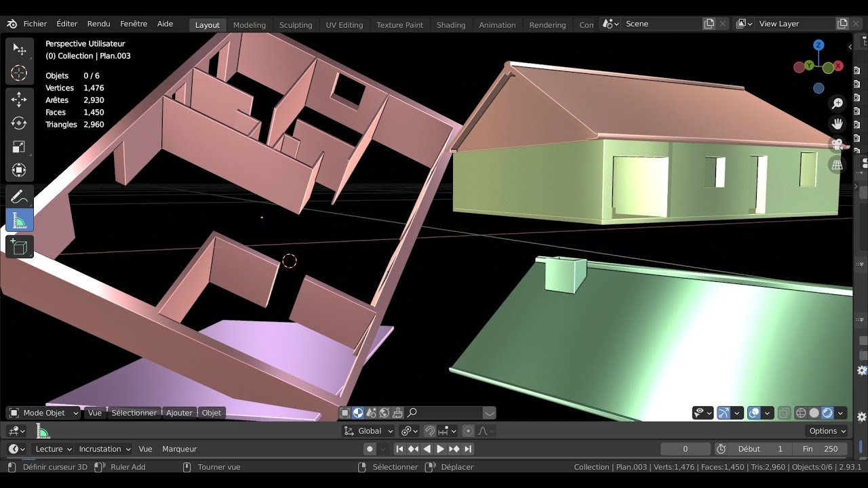Click the red X axis gizmo
Image resolution: width=868 pixels, height=488 pixels.
tap(838, 66)
